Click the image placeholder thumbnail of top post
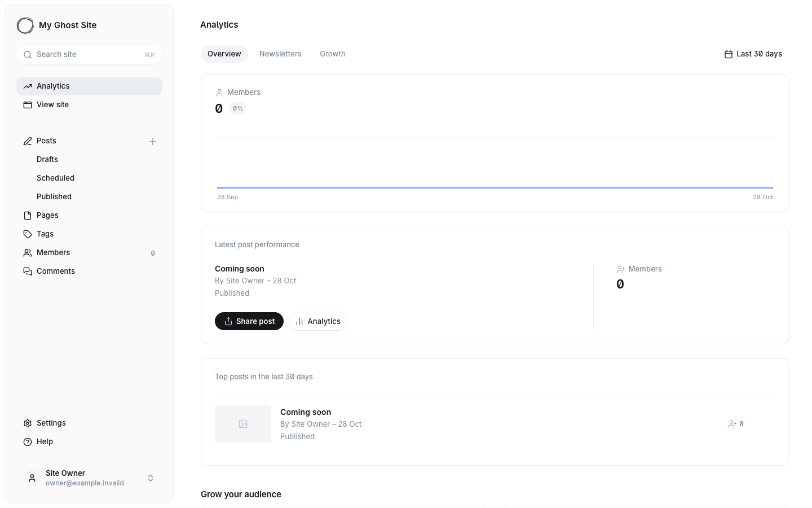The image size is (812, 508). click(x=243, y=424)
